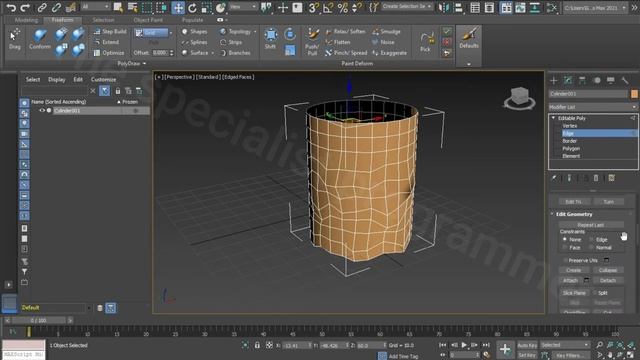Switch to the Object Paint ribbon tab
Screen dimensions: 640x360
[x=148, y=20]
